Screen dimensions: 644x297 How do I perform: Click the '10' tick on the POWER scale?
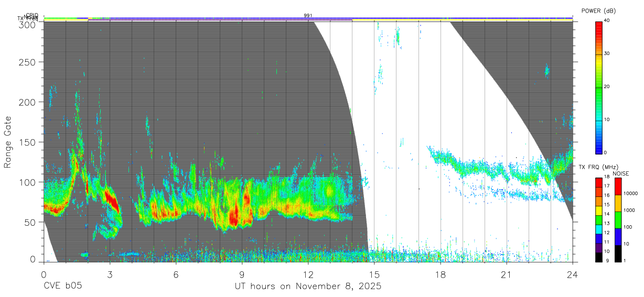607,120
